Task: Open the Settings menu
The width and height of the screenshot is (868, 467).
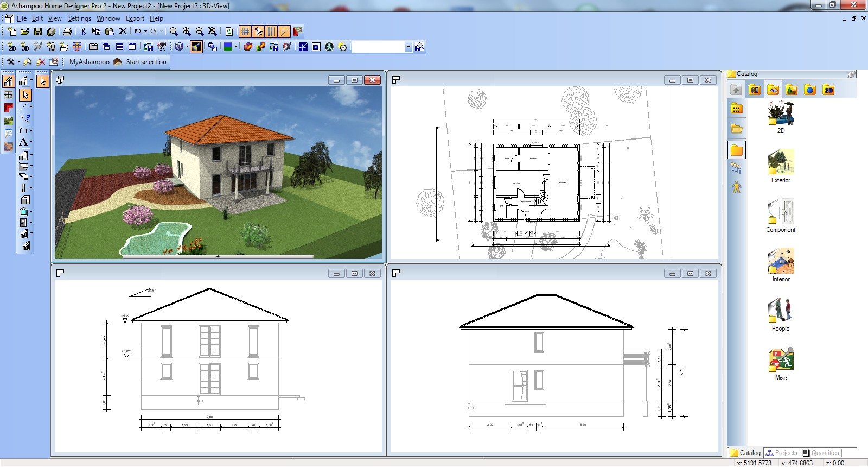Action: pos(79,18)
